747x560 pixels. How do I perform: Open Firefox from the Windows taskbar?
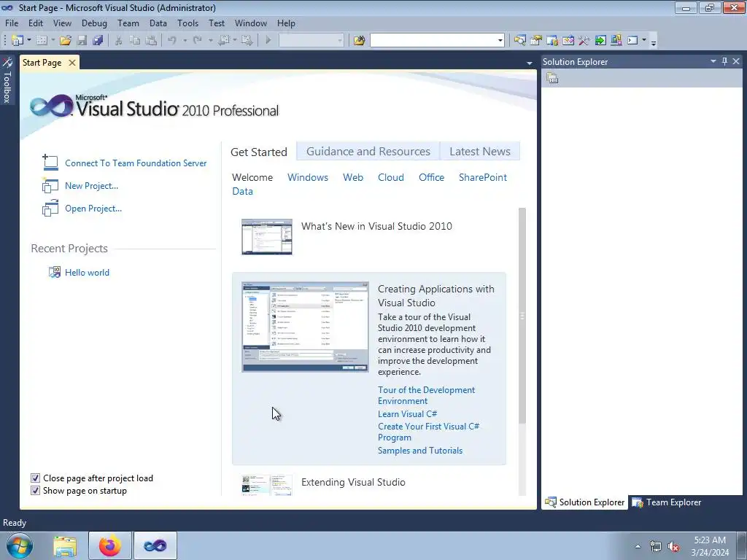pyautogui.click(x=109, y=545)
